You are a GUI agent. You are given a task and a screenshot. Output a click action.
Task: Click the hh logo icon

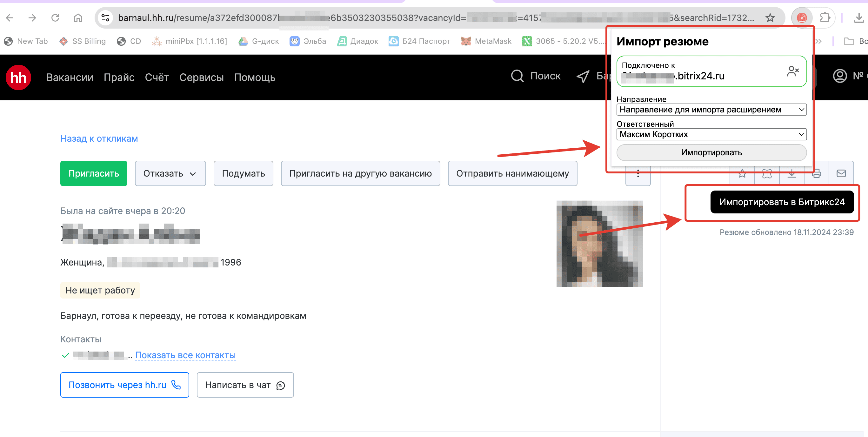click(x=18, y=77)
